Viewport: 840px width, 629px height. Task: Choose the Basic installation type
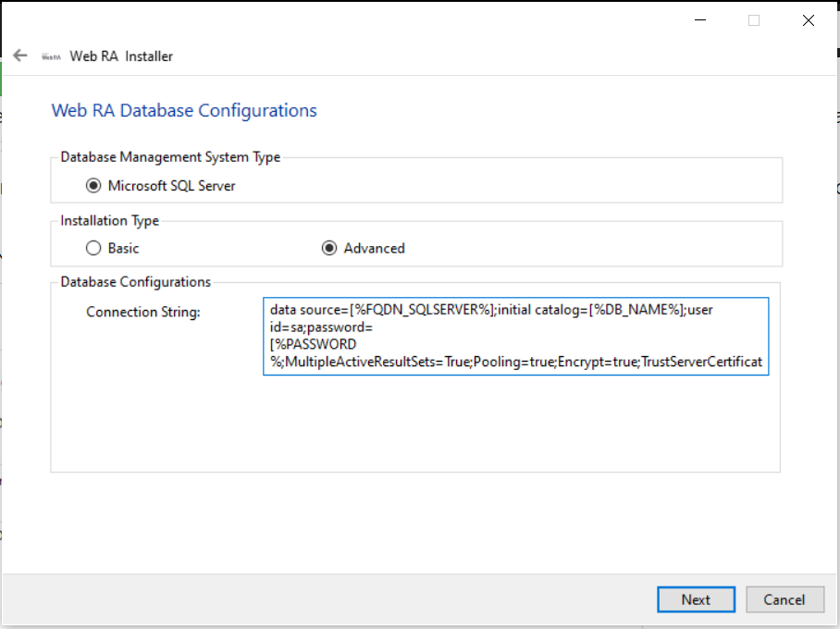93,248
